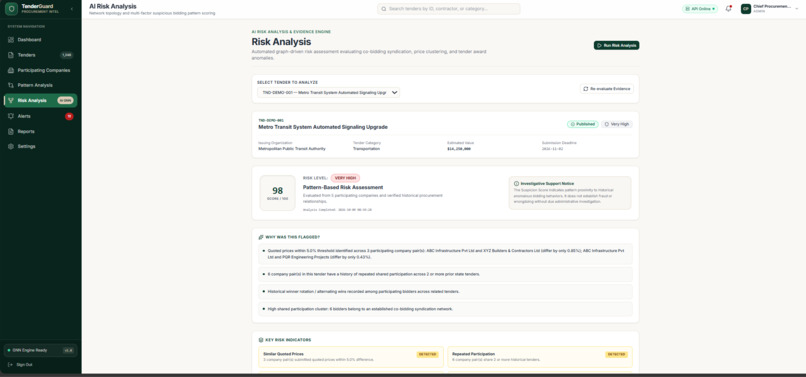Viewport: 806px width, 377px height.
Task: Click the historical winner rotation finding
Action: point(445,292)
